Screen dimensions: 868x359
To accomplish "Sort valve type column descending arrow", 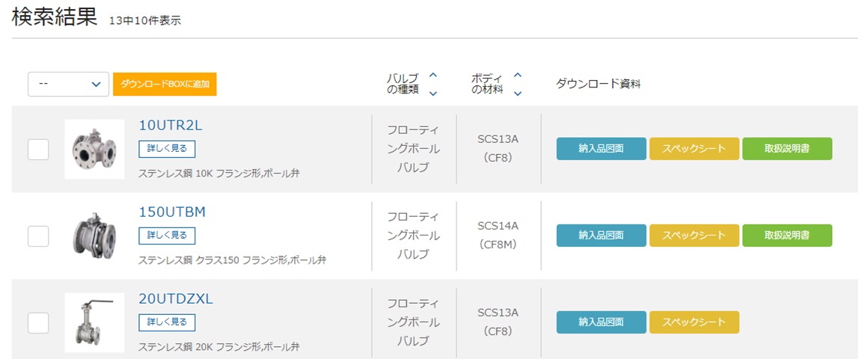I will pos(433,93).
